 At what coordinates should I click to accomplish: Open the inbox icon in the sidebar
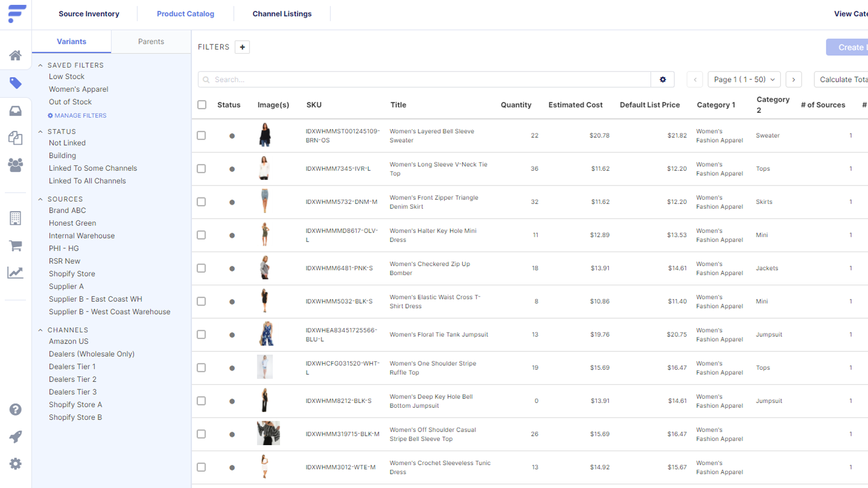click(16, 110)
